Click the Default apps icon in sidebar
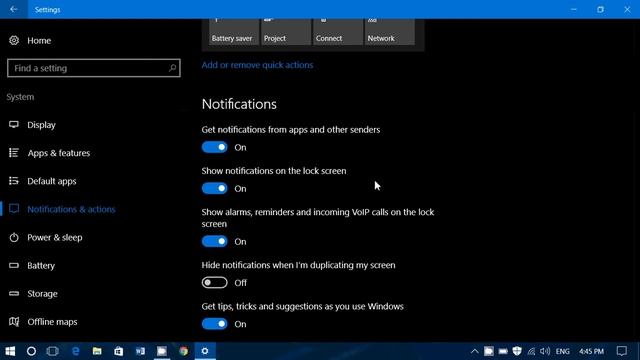Viewport: 640px width, 360px height. click(14, 181)
